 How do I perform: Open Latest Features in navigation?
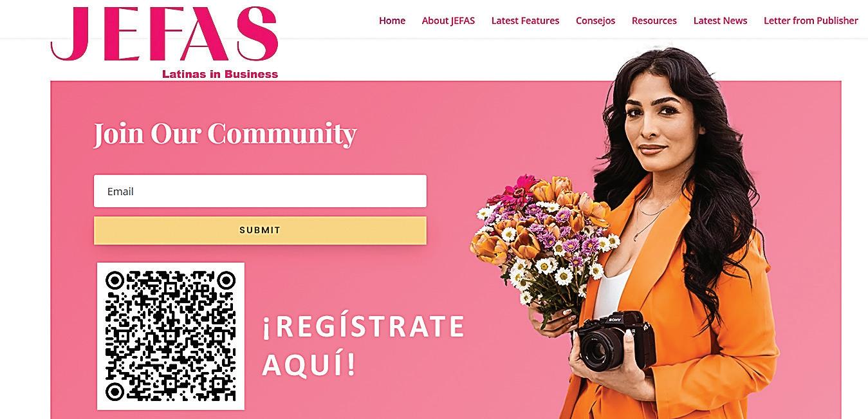point(525,21)
